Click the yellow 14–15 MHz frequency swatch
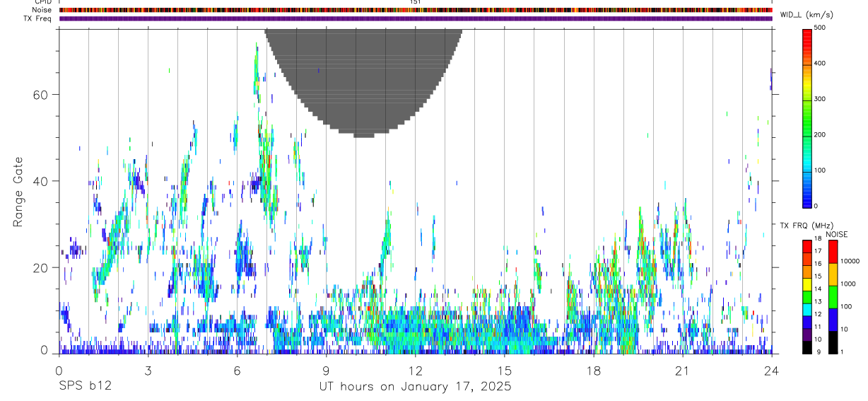 tap(808, 284)
